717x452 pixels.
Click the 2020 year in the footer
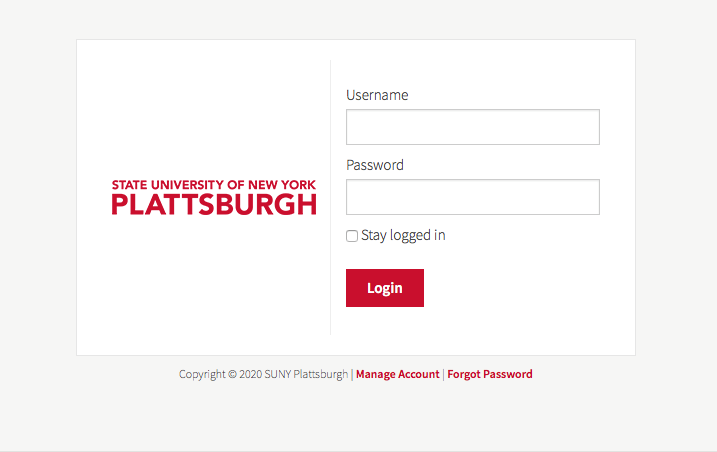(250, 374)
